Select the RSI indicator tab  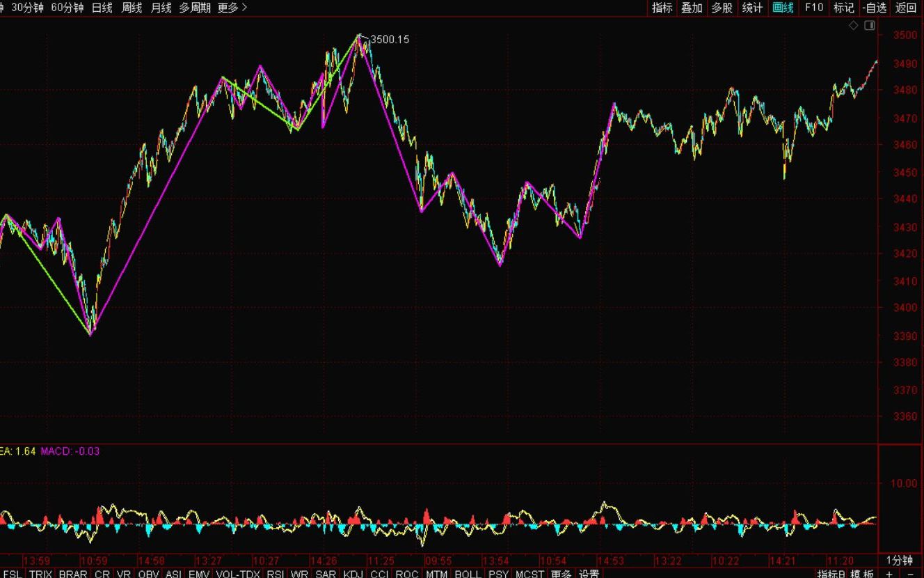[x=276, y=574]
